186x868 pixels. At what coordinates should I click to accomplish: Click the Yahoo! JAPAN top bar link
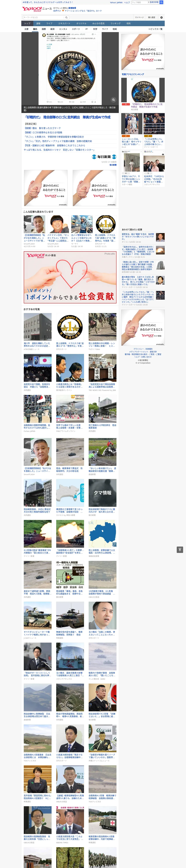point(116,2)
